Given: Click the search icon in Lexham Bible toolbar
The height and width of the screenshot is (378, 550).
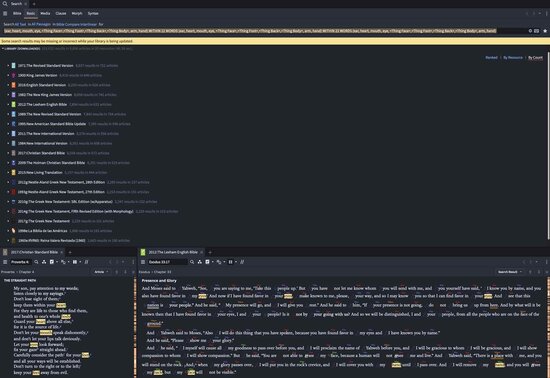Looking at the screenshot, I should click(192, 262).
